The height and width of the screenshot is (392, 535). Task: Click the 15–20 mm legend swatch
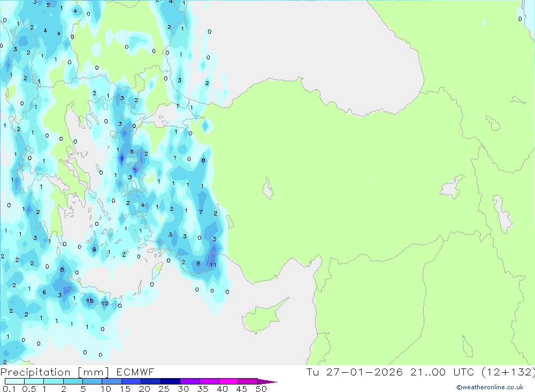pos(132,381)
